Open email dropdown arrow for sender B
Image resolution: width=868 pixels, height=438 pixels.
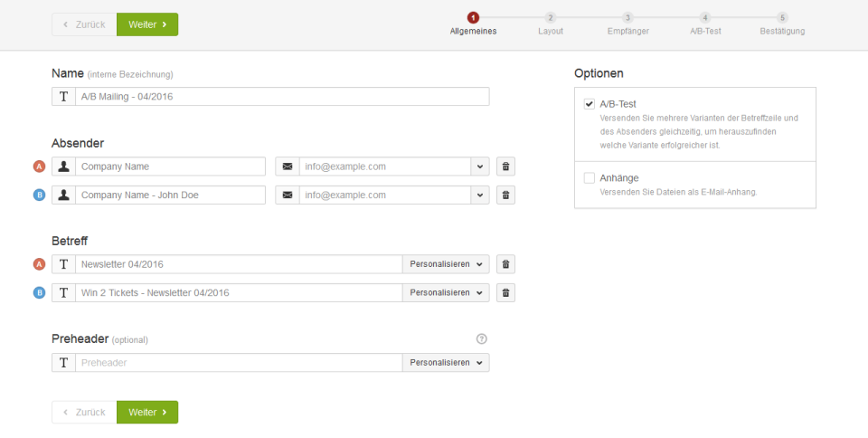tap(480, 195)
